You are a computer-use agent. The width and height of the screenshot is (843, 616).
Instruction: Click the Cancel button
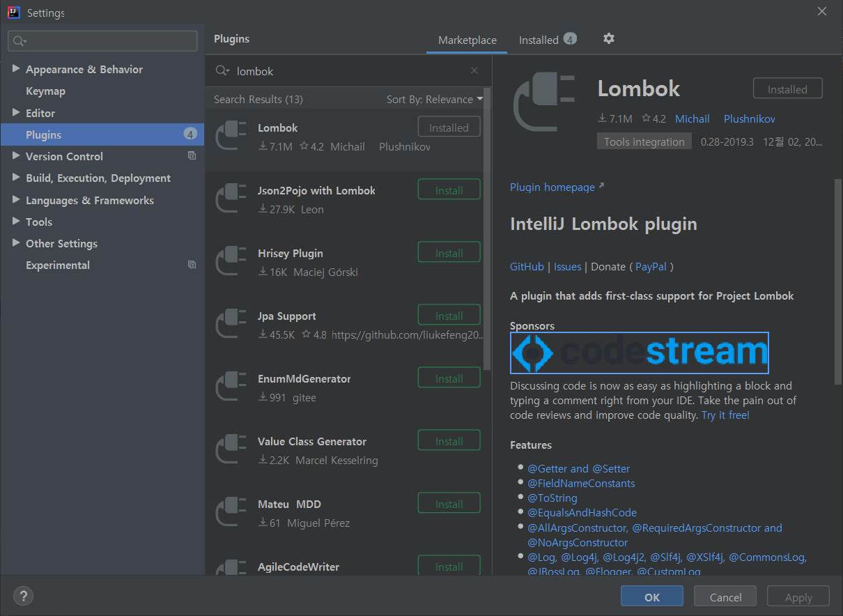(x=725, y=596)
